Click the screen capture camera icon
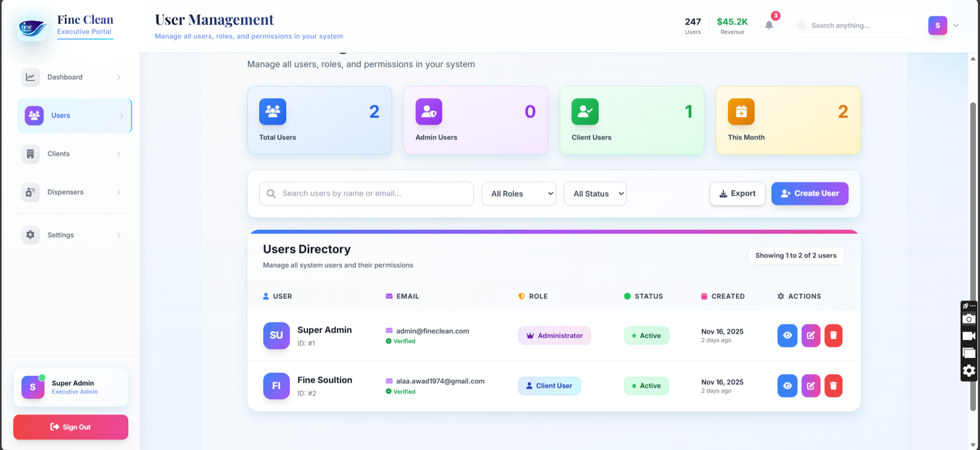This screenshot has height=450, width=980. [x=968, y=319]
